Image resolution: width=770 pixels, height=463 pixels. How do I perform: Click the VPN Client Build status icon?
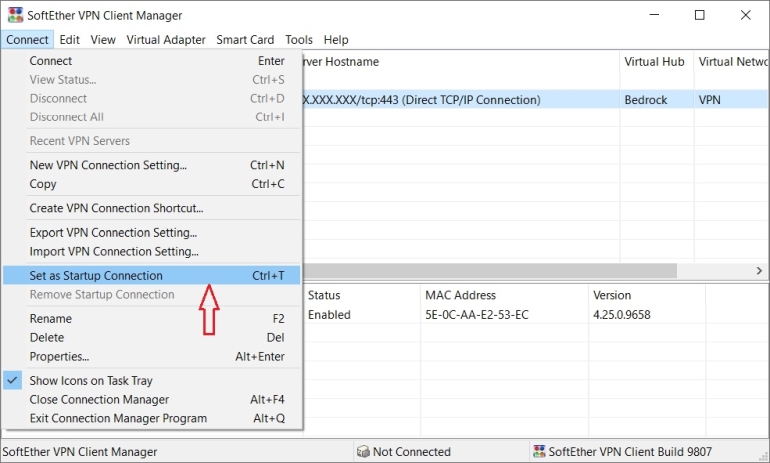(x=539, y=452)
